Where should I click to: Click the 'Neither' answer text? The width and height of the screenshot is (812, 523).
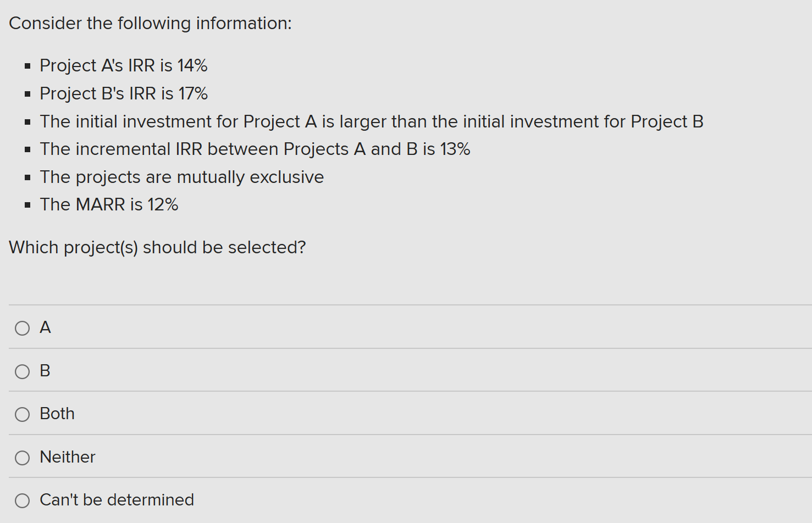pyautogui.click(x=67, y=457)
